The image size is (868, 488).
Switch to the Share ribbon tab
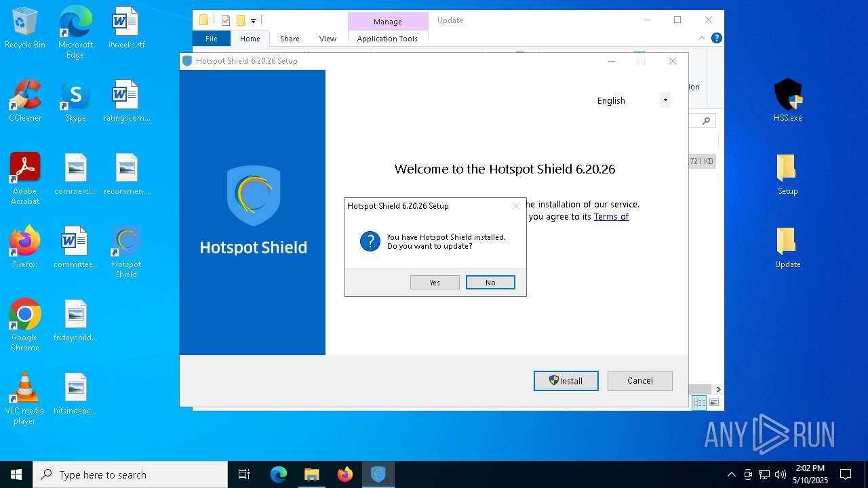coord(290,39)
